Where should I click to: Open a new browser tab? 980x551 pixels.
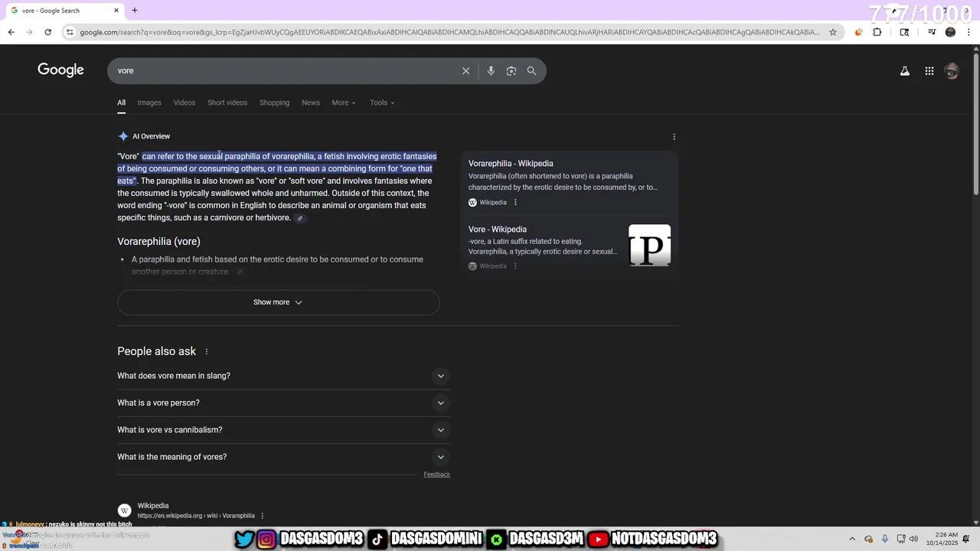click(135, 11)
